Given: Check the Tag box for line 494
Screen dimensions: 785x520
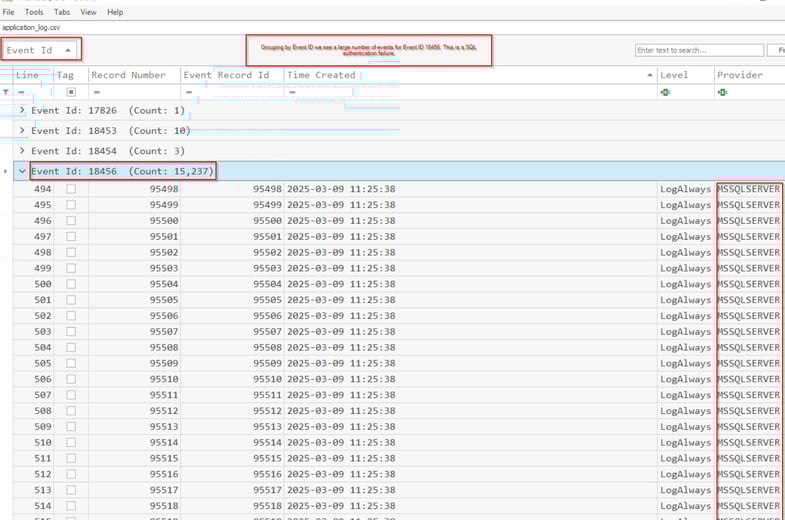Looking at the screenshot, I should point(71,189).
